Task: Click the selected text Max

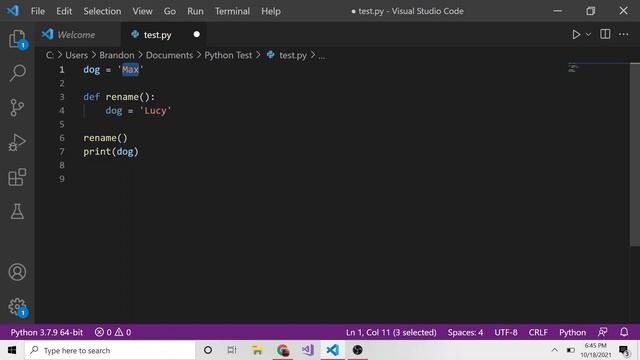Action: pyautogui.click(x=130, y=70)
